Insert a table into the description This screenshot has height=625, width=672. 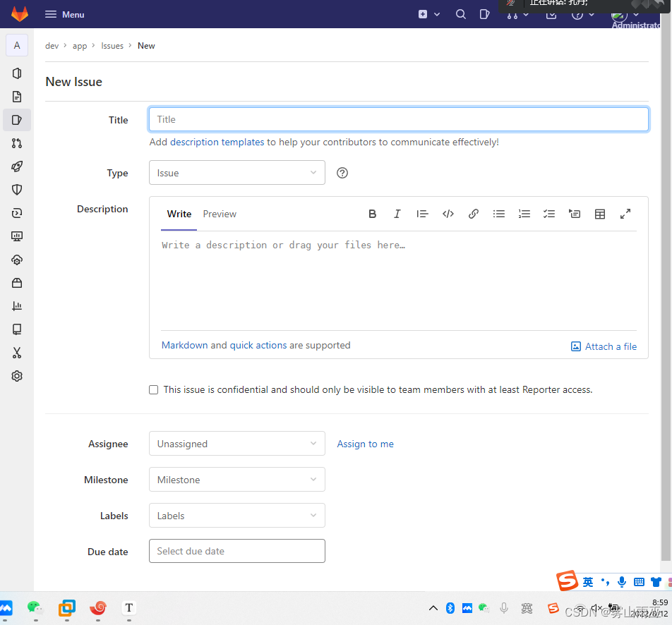[599, 214]
